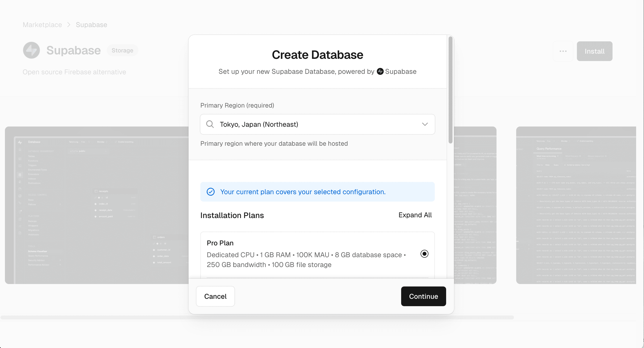Click the 'Primary region where your database will be hosted' text

tap(274, 143)
